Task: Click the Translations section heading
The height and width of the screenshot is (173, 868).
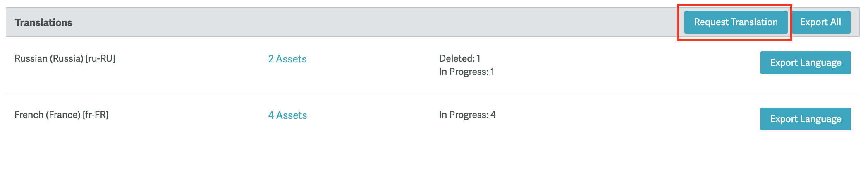Action: 43,23
